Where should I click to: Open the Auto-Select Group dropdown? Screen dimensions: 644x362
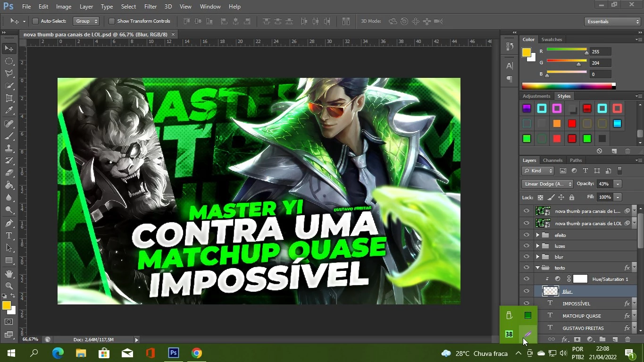(86, 21)
